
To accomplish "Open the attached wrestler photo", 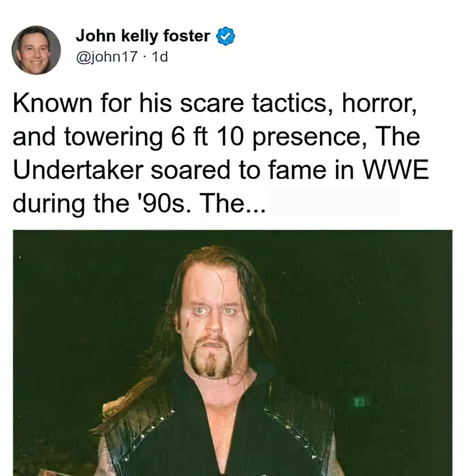I will click(x=233, y=353).
